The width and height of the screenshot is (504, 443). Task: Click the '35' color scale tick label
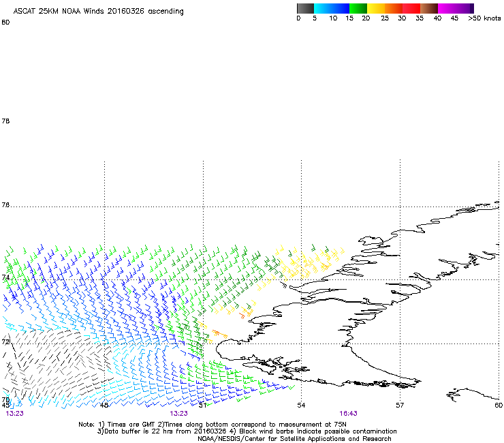coord(420,18)
